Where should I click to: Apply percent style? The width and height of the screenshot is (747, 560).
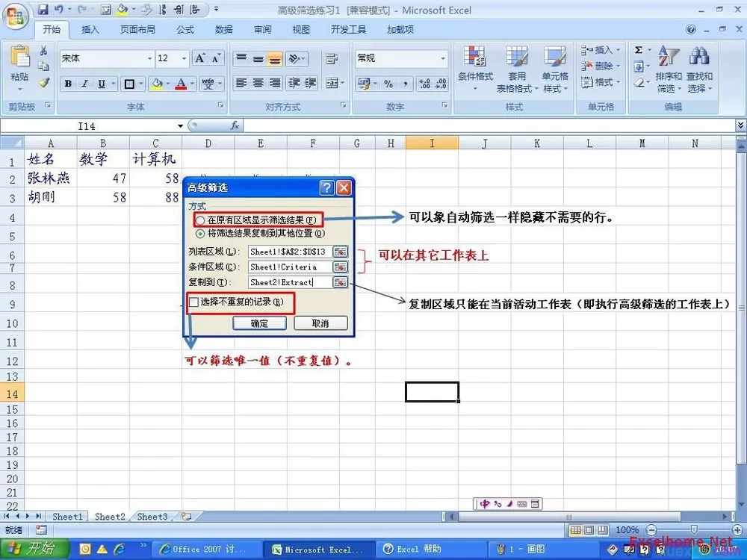pos(388,84)
